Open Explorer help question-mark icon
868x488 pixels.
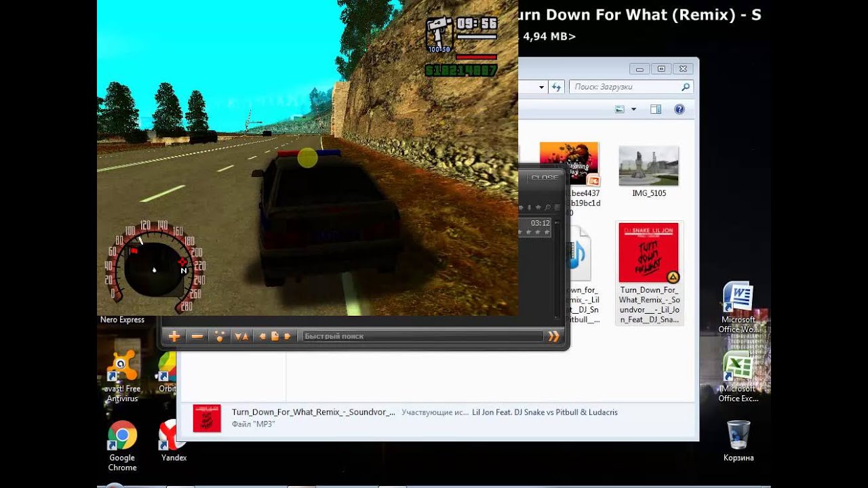[x=679, y=109]
